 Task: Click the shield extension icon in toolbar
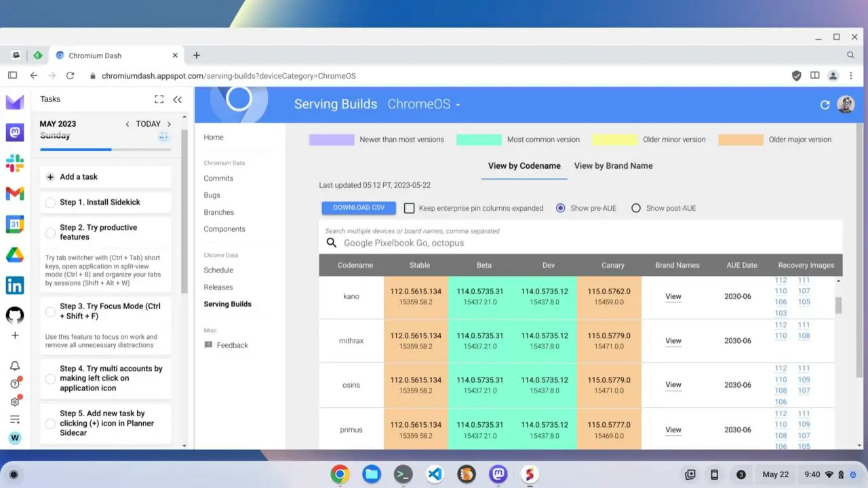797,76
